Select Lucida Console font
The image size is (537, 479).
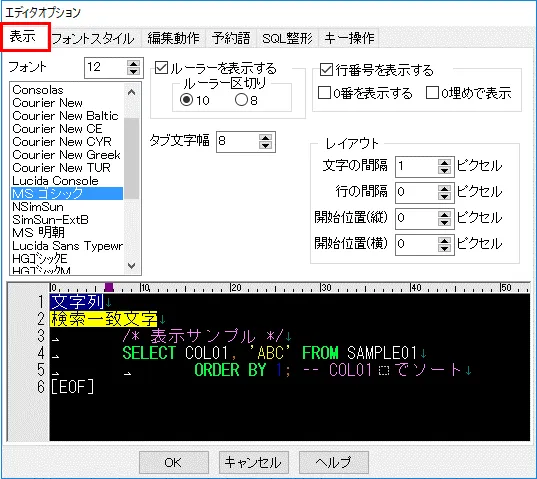pyautogui.click(x=67, y=181)
